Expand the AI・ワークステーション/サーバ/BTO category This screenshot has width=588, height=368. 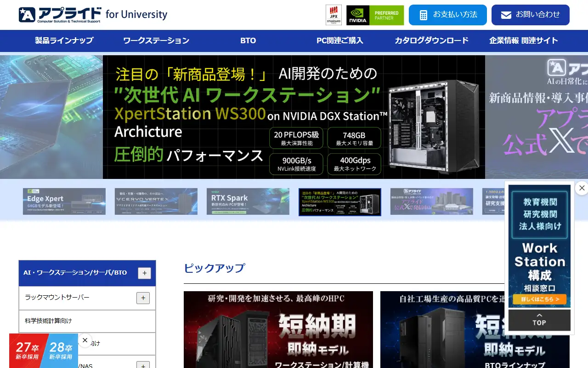click(x=144, y=273)
